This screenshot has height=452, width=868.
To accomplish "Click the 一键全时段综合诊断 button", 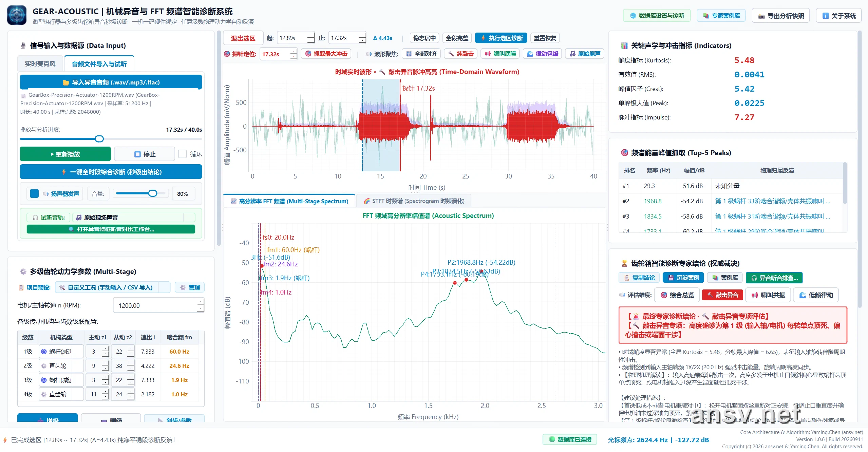I will click(111, 172).
